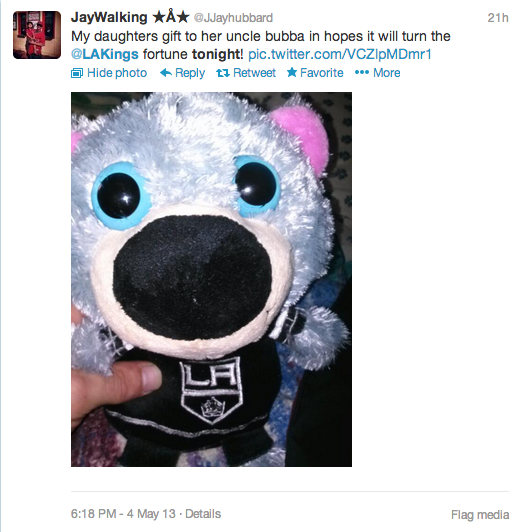Click the Hide photo icon
The height and width of the screenshot is (532, 516).
(77, 73)
